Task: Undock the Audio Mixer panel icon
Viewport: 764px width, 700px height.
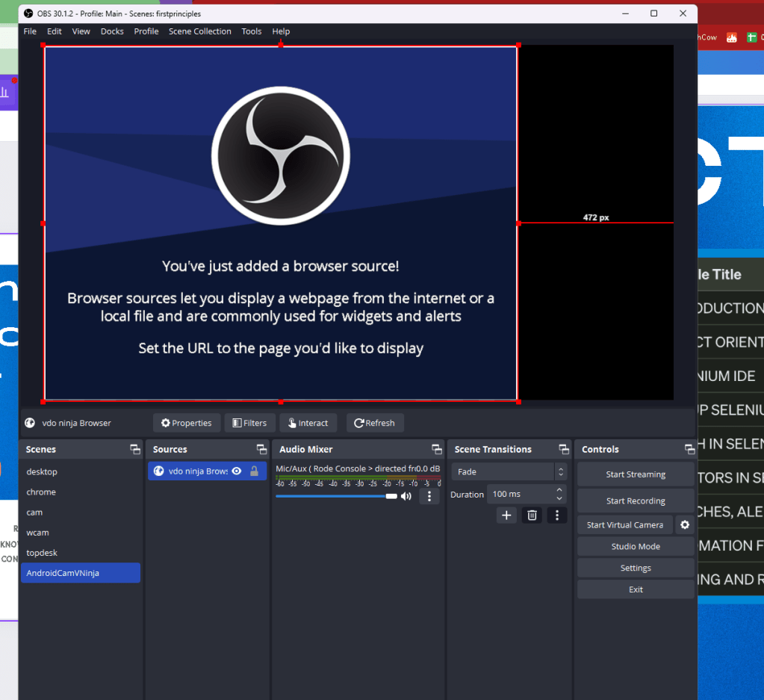Action: [x=437, y=449]
